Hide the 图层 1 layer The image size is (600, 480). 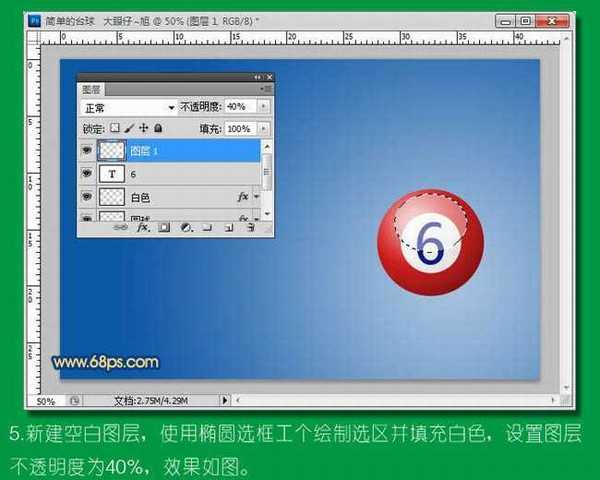tap(88, 150)
